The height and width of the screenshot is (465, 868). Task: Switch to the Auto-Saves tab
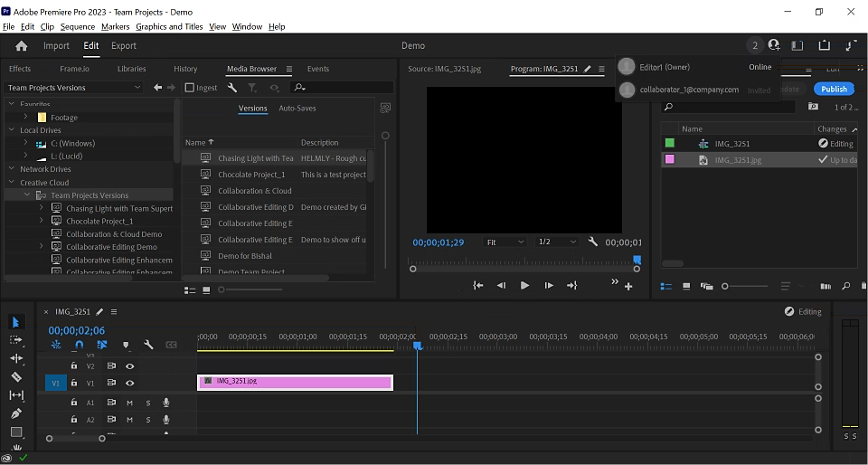point(297,109)
